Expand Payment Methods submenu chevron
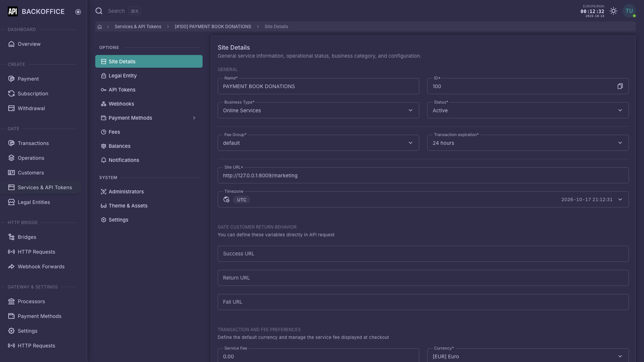Viewport: 644px width, 362px height. point(194,118)
